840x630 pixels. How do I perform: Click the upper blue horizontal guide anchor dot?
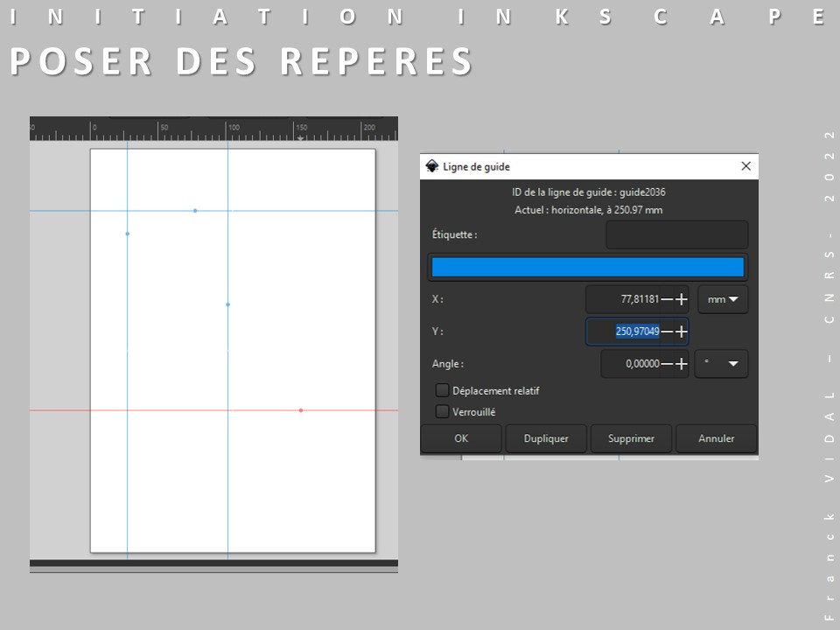click(195, 211)
